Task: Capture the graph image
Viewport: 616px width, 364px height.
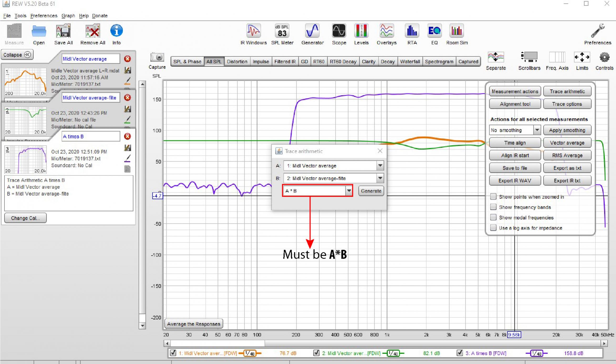Action: (157, 61)
